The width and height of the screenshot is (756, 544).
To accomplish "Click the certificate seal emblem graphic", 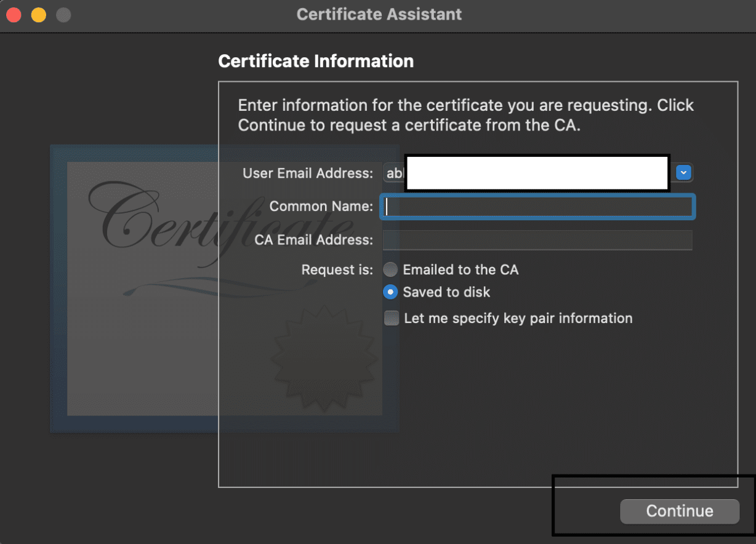I will click(x=324, y=358).
